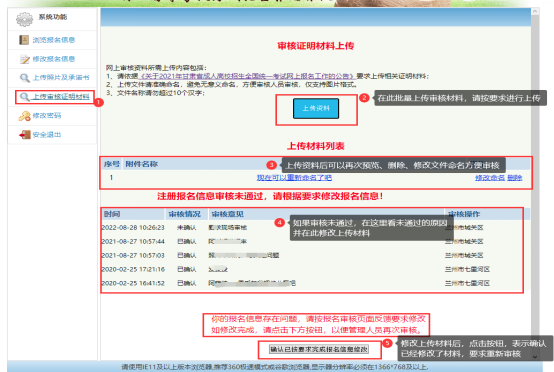Click 删除 for attachment 1
This screenshot has width=554, height=372.
[515, 178]
